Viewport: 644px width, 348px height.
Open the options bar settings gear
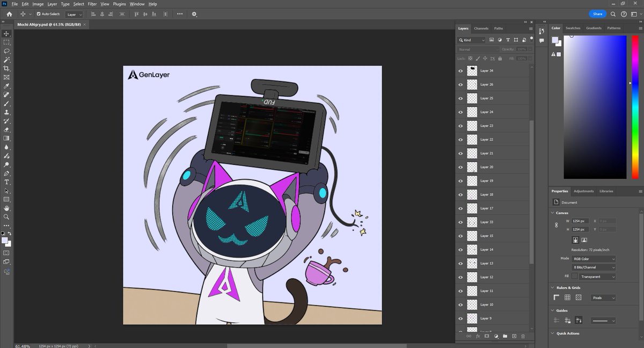[x=194, y=14]
